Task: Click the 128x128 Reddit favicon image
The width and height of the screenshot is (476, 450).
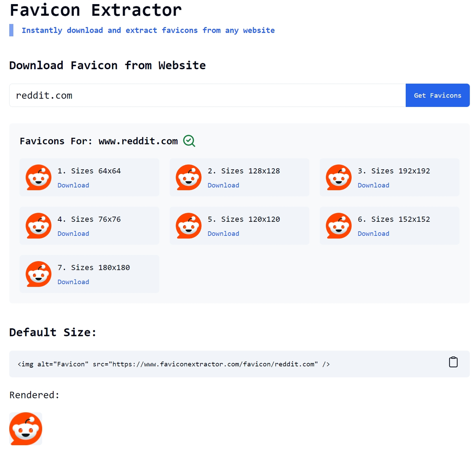Action: 189,178
